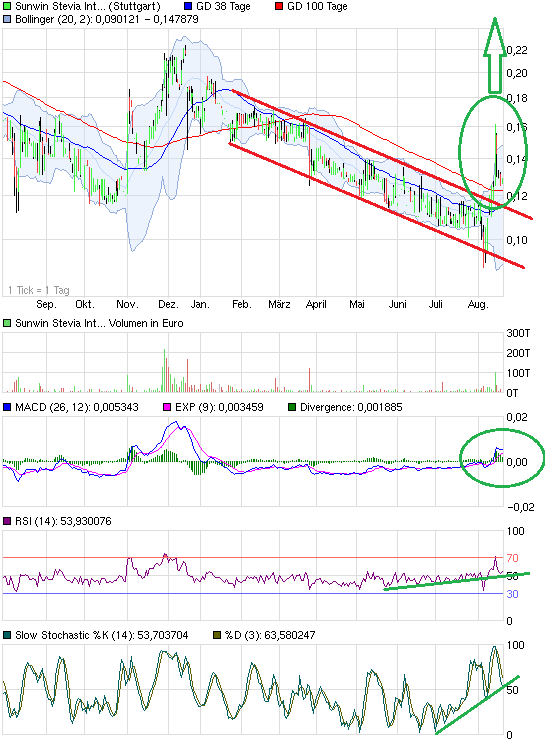
Task: Click the light-blue Bollinger legend swatch
Action: click(x=7, y=19)
